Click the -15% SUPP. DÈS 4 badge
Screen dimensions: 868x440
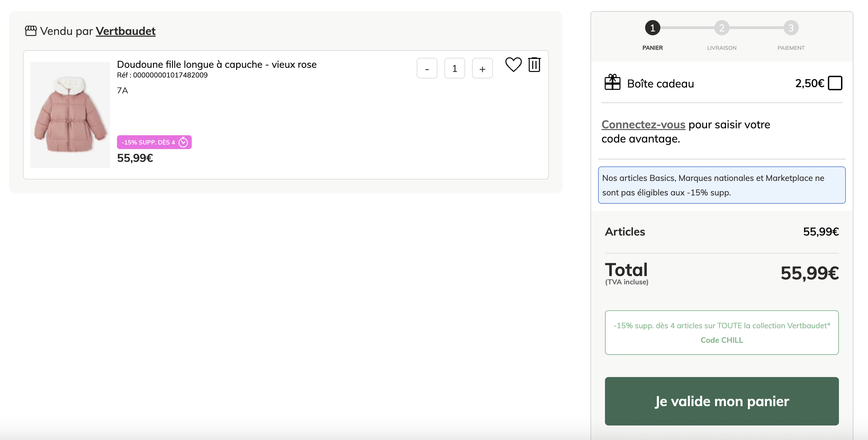pos(154,142)
